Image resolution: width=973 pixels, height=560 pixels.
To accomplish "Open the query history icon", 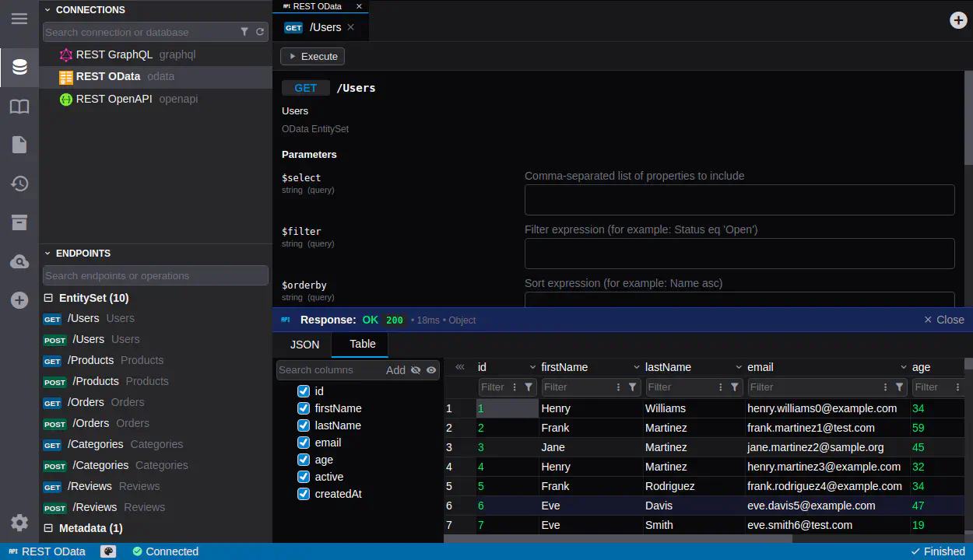I will [x=19, y=184].
